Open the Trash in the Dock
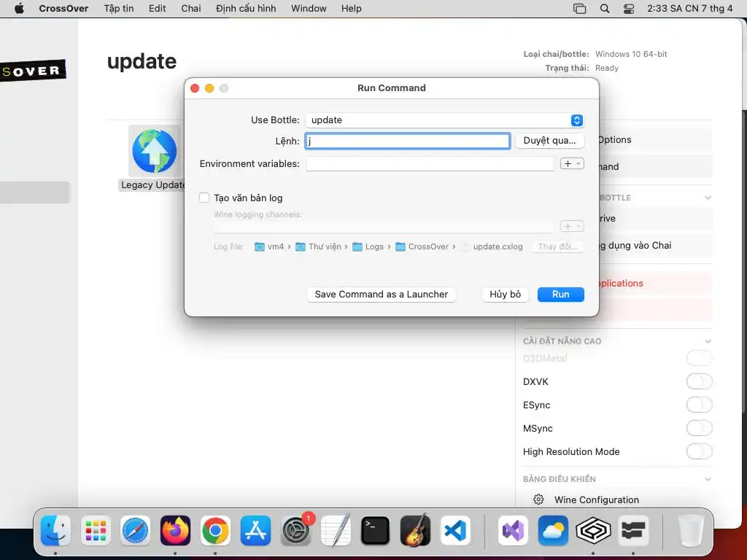Image resolution: width=747 pixels, height=560 pixels. [691, 530]
